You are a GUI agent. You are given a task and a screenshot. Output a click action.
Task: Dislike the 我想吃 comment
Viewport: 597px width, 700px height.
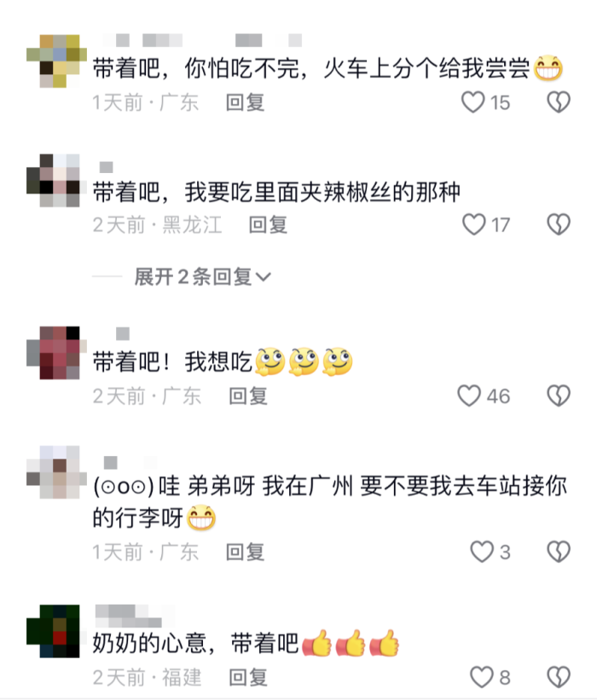(559, 396)
